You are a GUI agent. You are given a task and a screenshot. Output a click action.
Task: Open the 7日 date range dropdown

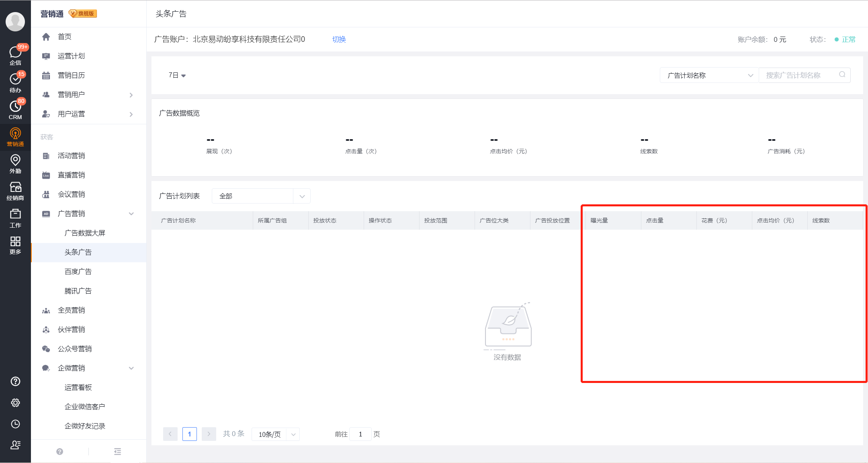point(177,75)
